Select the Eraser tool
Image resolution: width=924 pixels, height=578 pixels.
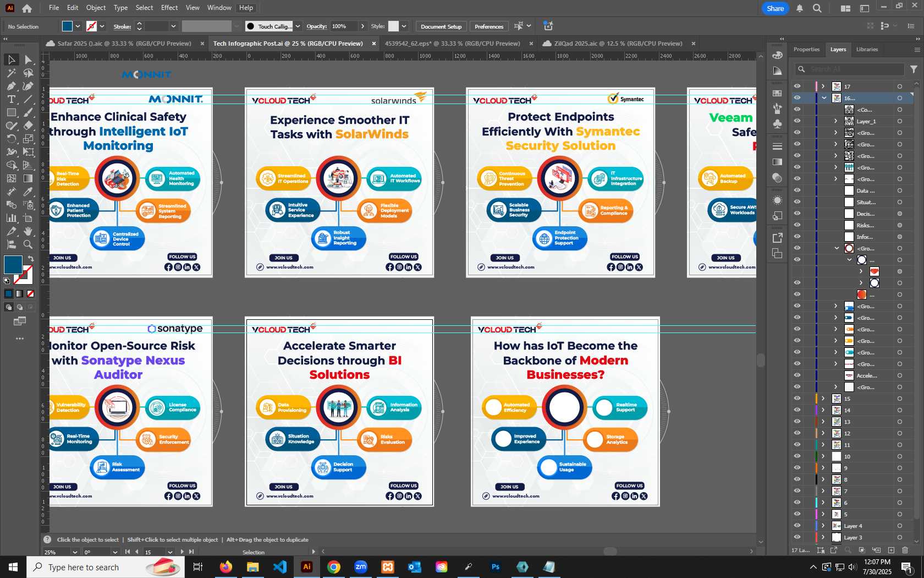(28, 126)
